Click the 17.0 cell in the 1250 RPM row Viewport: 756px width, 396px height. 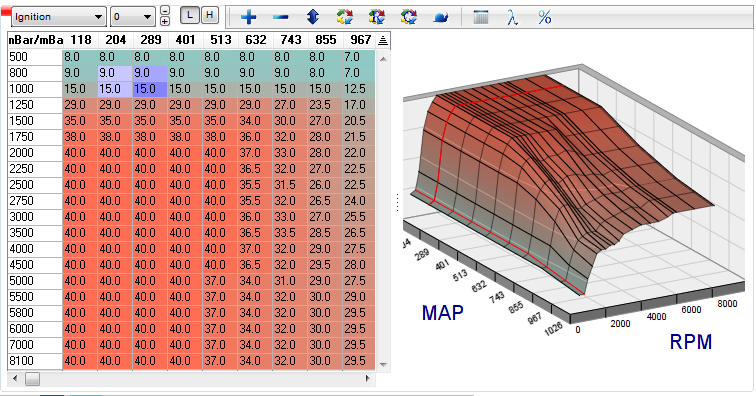click(360, 105)
